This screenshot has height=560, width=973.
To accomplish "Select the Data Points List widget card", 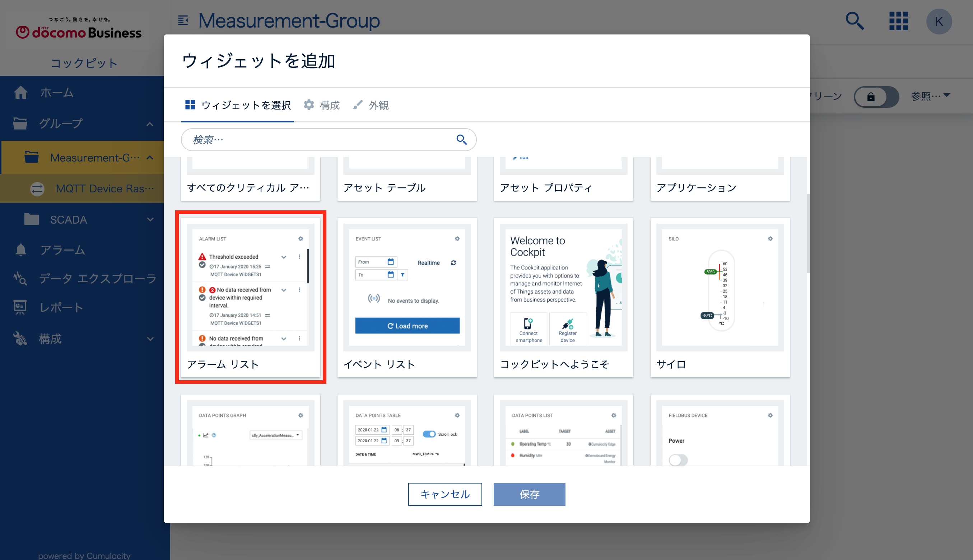I will pyautogui.click(x=563, y=430).
